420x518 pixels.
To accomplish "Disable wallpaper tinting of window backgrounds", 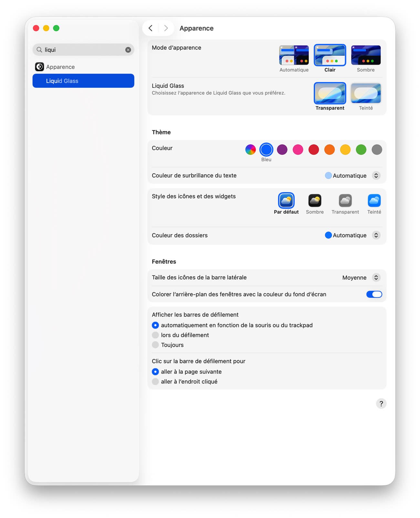I will click(374, 294).
